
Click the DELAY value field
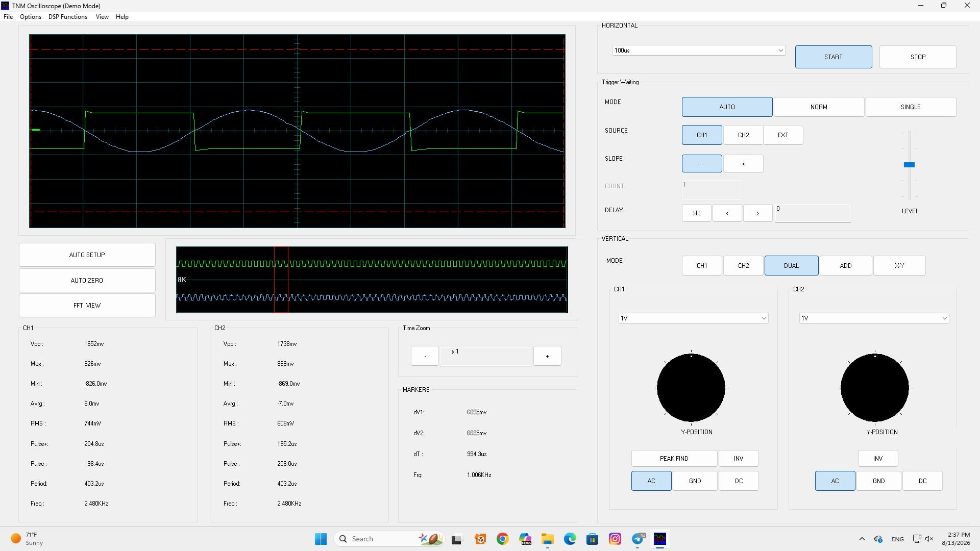tap(813, 213)
